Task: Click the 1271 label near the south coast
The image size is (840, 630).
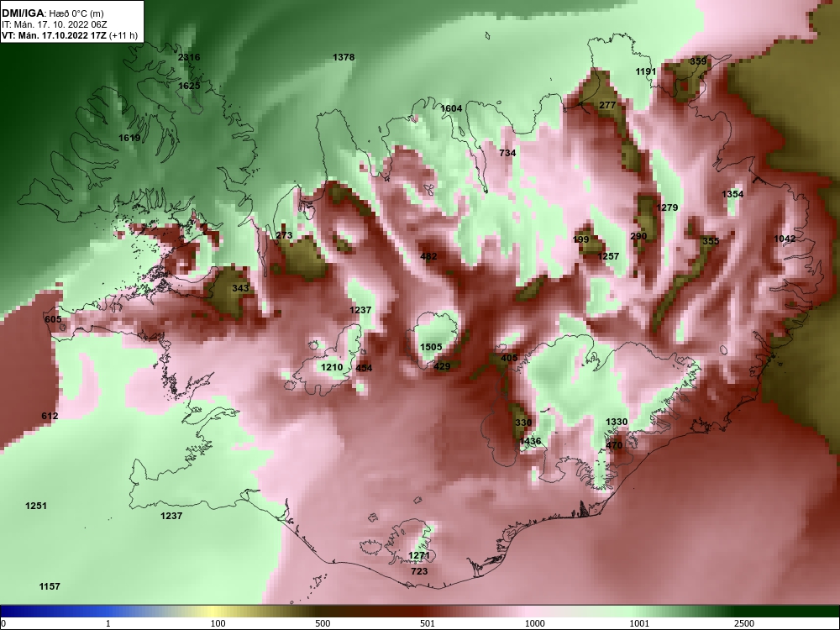Action: [x=419, y=555]
